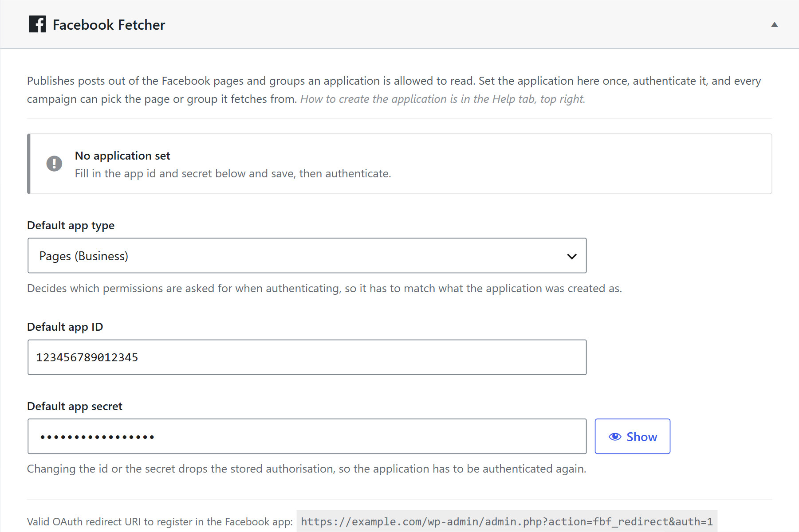
Task: Open the Default app type dropdown
Action: (x=307, y=256)
